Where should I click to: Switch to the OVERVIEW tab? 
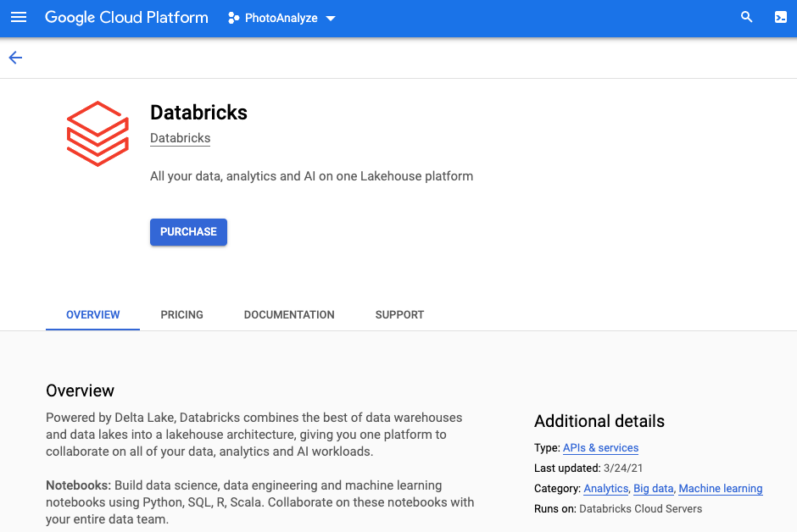click(93, 315)
